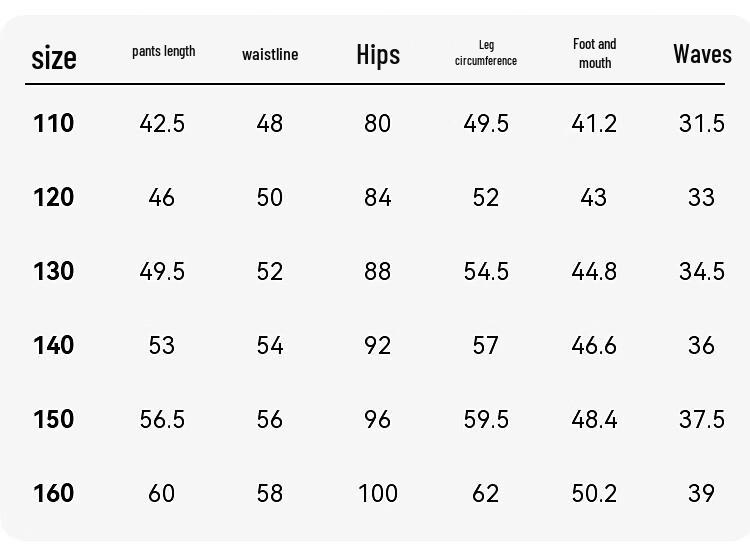Select size 150 row label
Viewport: 750px width, 555px height.
click(x=54, y=419)
